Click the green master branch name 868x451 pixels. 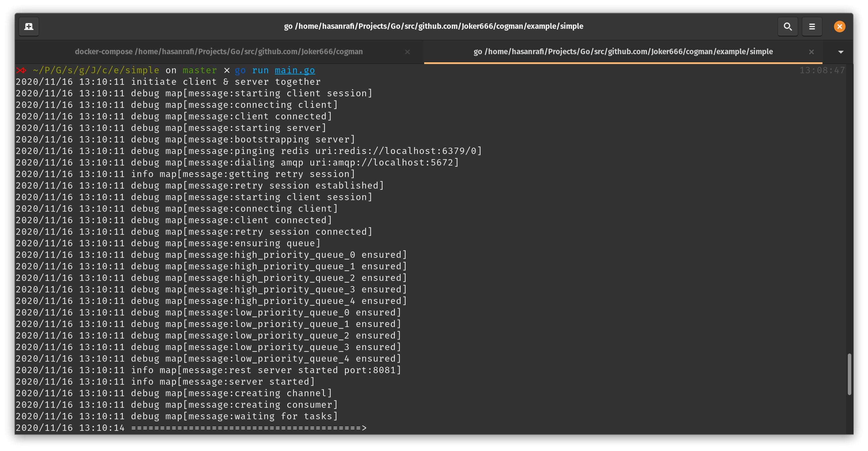(x=199, y=70)
